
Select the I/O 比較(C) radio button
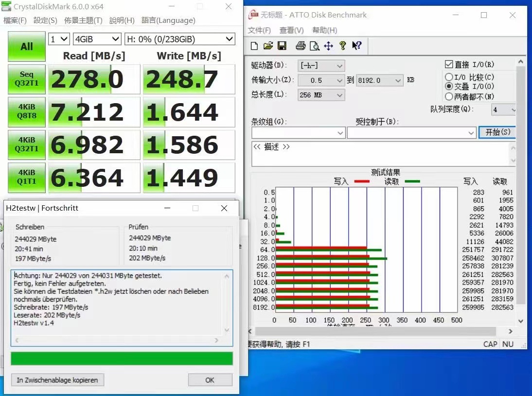pos(449,77)
